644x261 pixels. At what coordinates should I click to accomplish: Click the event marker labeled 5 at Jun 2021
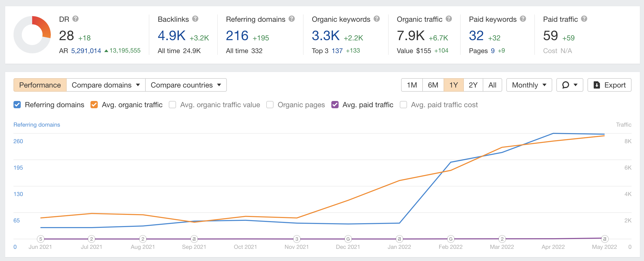pos(40,239)
